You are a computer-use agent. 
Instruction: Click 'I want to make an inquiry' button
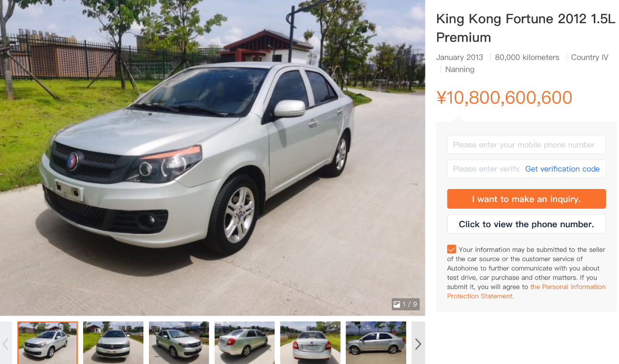tap(526, 199)
